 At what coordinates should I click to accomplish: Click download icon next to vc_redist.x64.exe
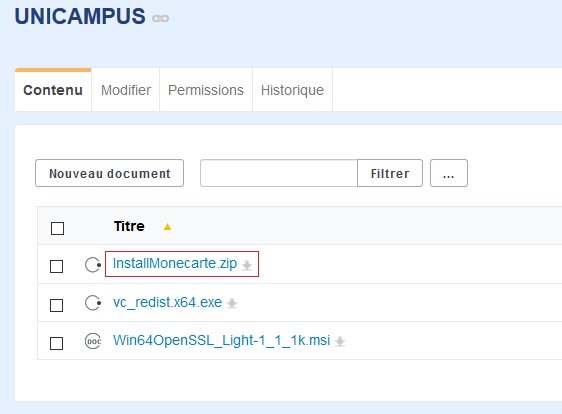pos(232,303)
